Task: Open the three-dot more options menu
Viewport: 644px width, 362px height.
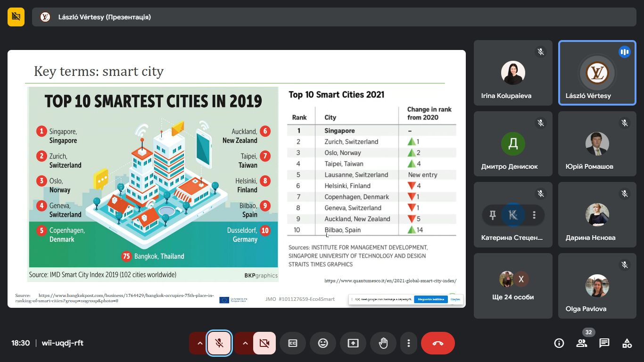Action: (409, 343)
